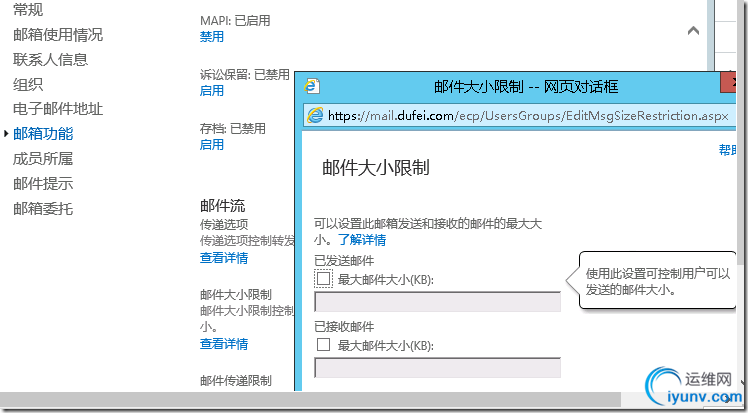
Task: Focus the 已接收邮件 size input field
Action: click(437, 368)
